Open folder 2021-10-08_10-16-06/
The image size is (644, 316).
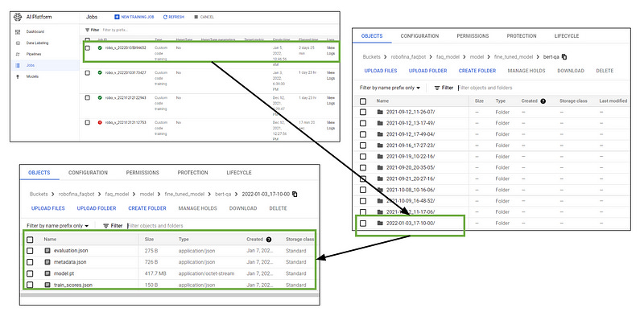pos(411,190)
